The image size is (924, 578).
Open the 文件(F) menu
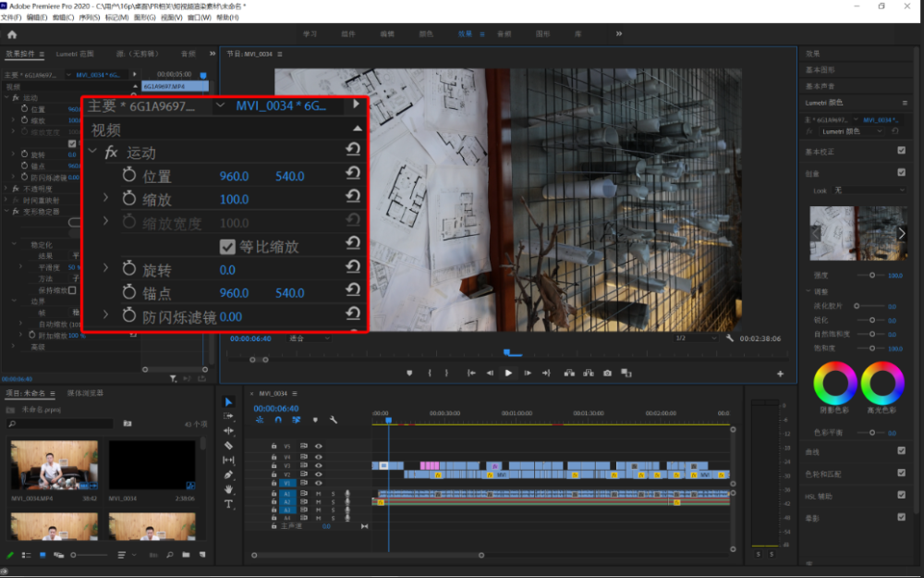coord(11,18)
